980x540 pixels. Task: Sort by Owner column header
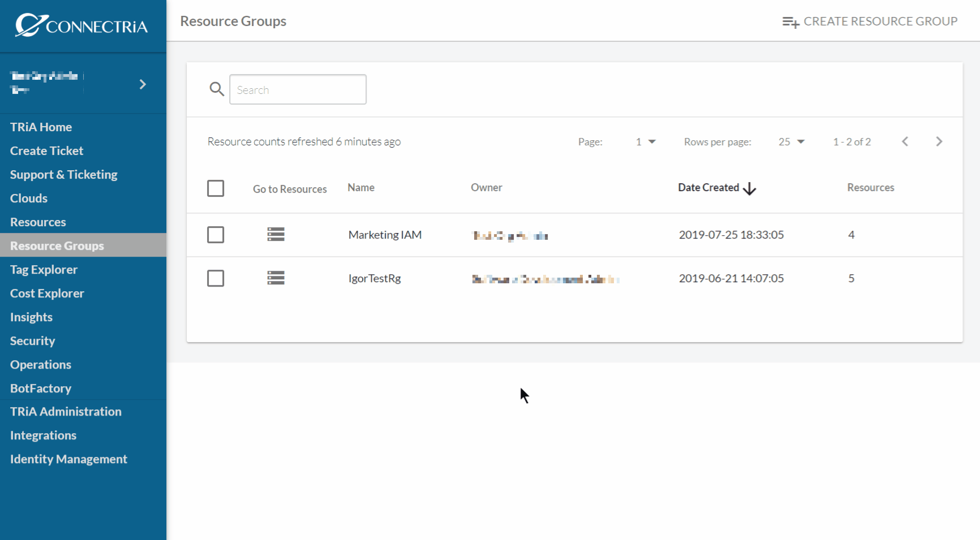(x=487, y=188)
